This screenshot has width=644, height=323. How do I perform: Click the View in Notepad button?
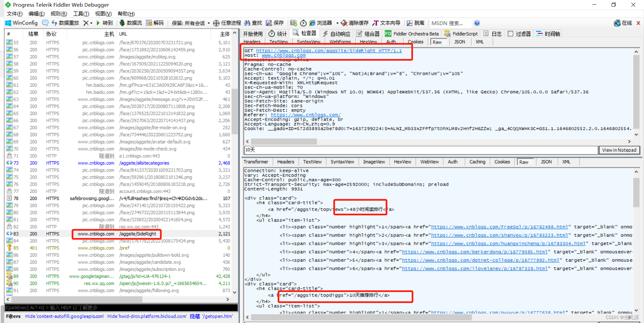click(x=619, y=150)
